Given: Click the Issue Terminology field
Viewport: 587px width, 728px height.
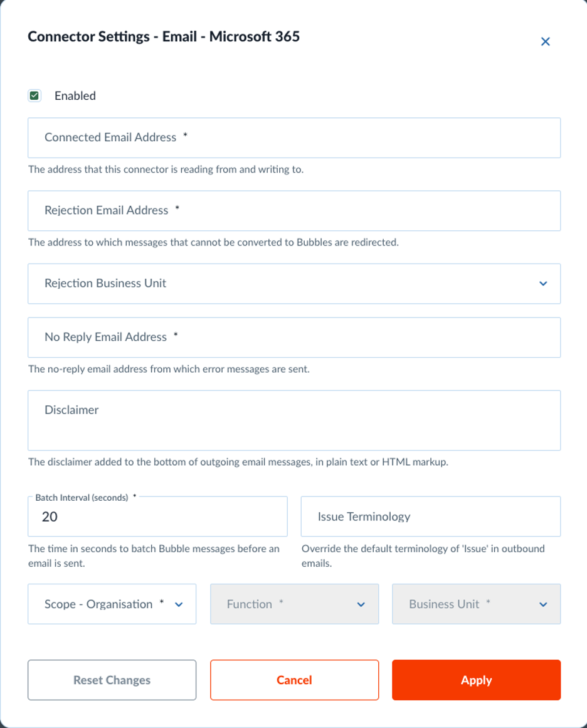Looking at the screenshot, I should [430, 516].
